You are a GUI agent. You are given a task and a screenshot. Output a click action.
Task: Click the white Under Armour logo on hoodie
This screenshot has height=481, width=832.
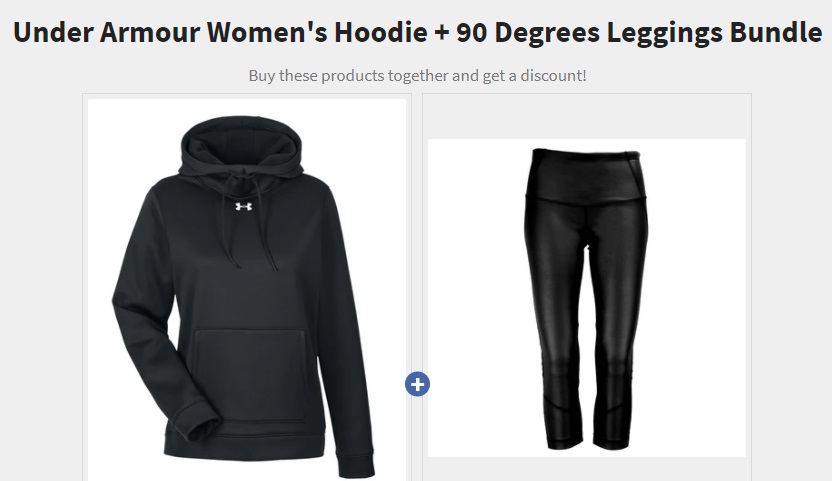244,206
